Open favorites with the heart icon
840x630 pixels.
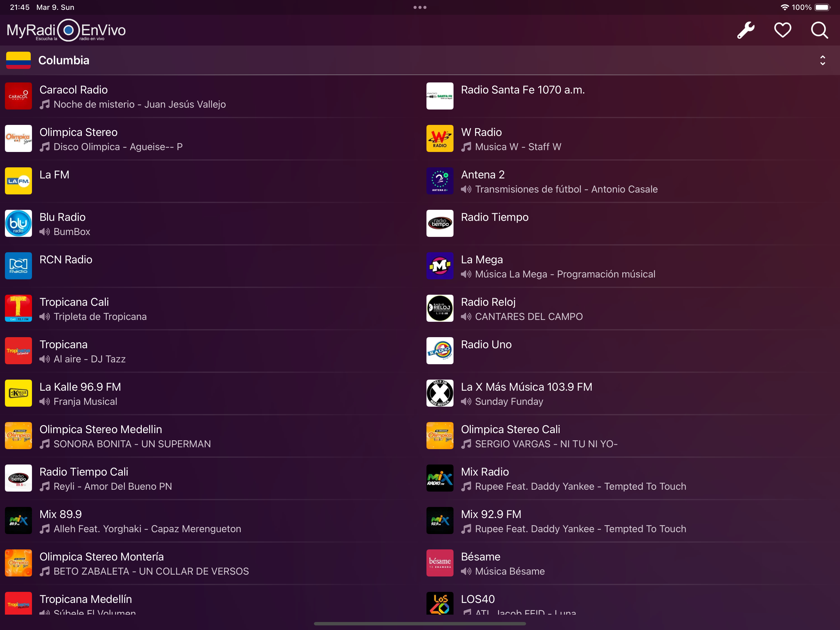pyautogui.click(x=783, y=30)
